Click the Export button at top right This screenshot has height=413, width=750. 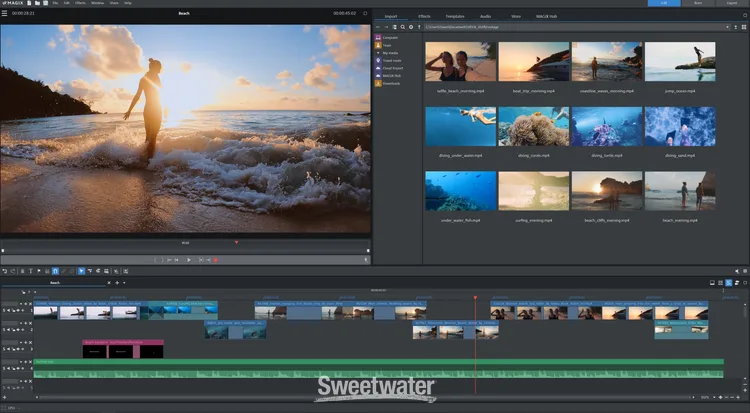pos(731,4)
